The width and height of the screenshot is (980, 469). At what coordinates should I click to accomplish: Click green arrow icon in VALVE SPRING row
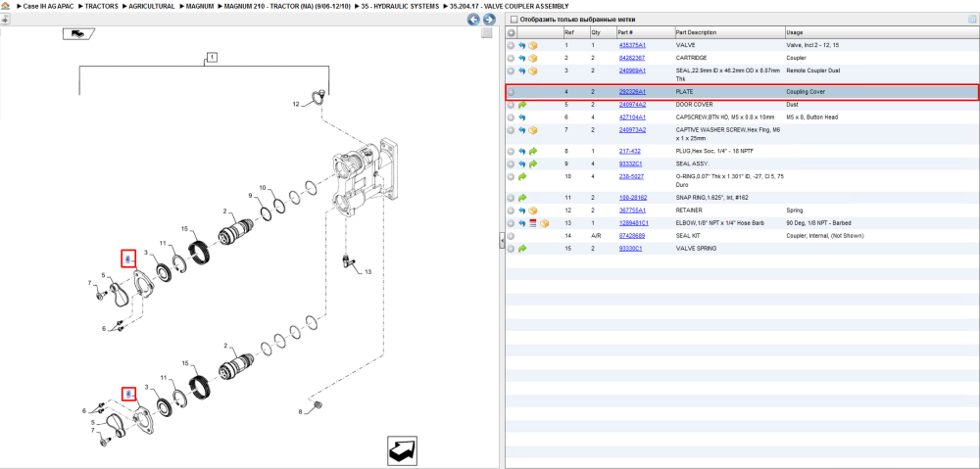click(x=522, y=249)
